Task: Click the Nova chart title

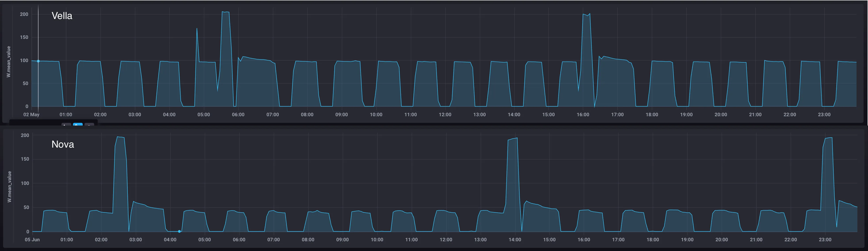Action: [x=63, y=145]
